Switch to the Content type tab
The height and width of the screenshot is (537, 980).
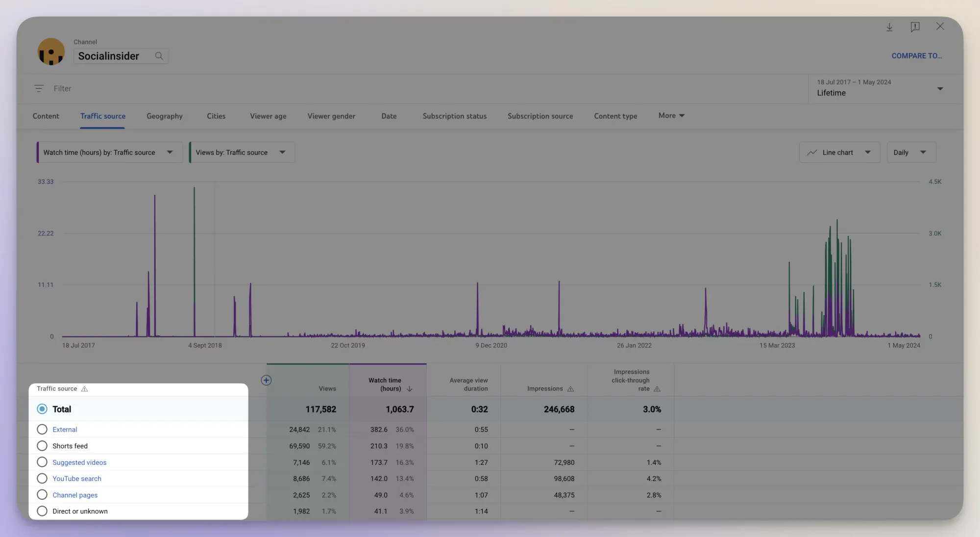pos(615,116)
